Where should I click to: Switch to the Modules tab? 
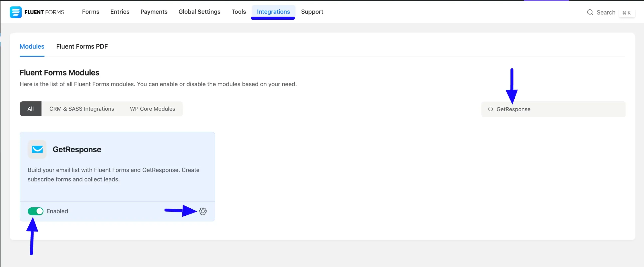pyautogui.click(x=32, y=47)
